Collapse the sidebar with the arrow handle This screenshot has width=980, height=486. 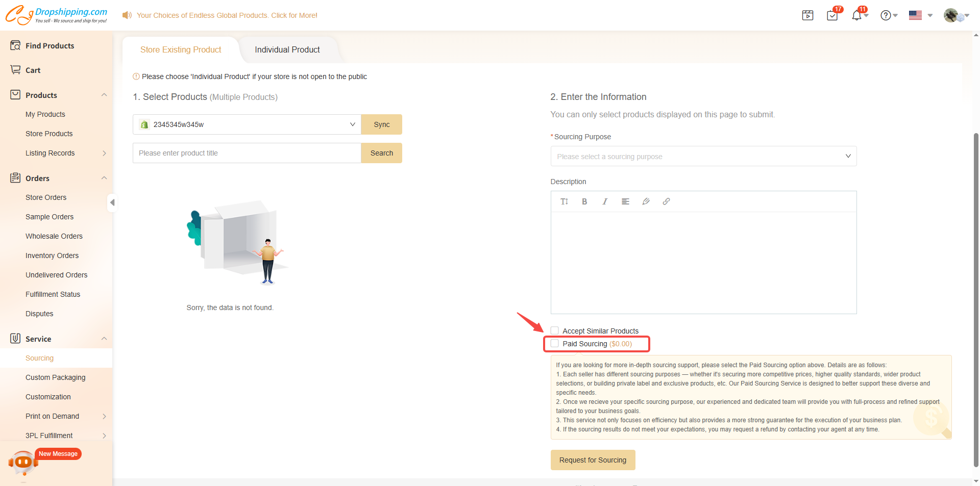click(x=112, y=202)
